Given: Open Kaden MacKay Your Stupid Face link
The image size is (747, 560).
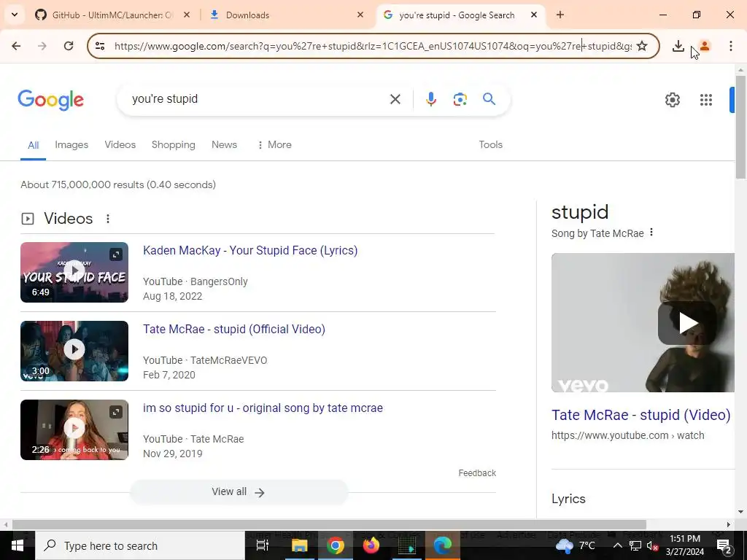Looking at the screenshot, I should click(250, 251).
